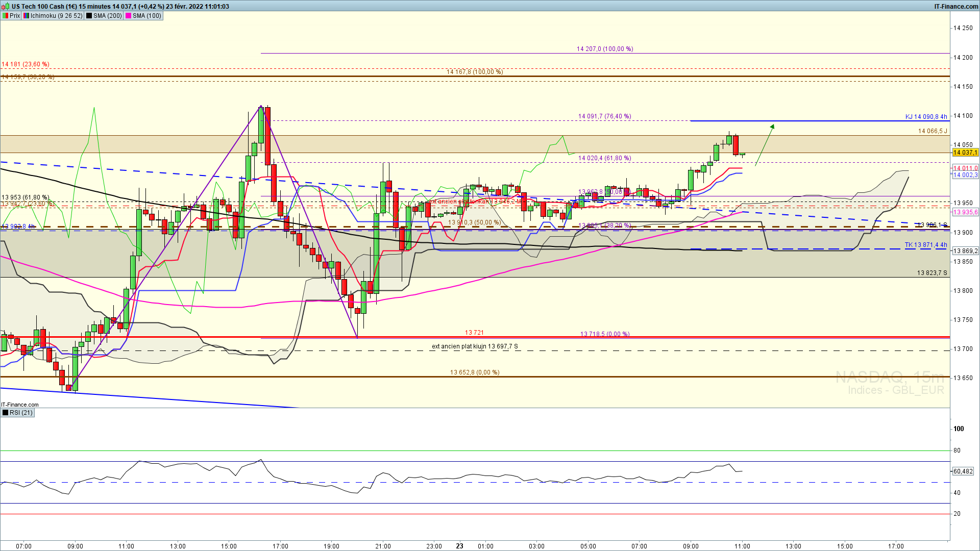Image resolution: width=980 pixels, height=551 pixels.
Task: Click the TK 13 871,4 4h line label
Action: pyautogui.click(x=926, y=245)
